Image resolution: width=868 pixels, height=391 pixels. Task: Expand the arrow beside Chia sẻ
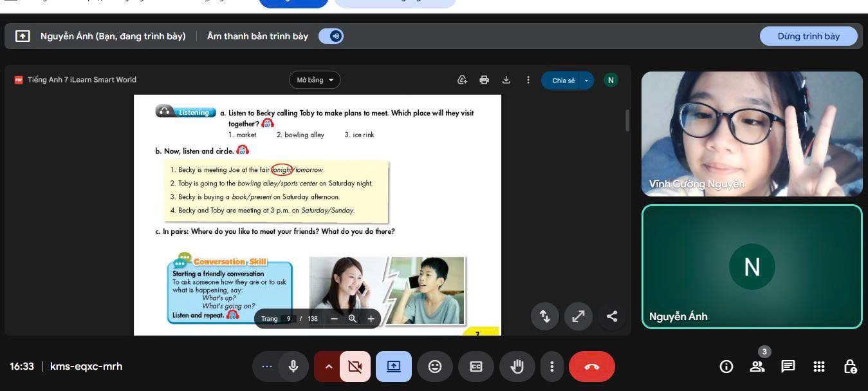[x=586, y=80]
